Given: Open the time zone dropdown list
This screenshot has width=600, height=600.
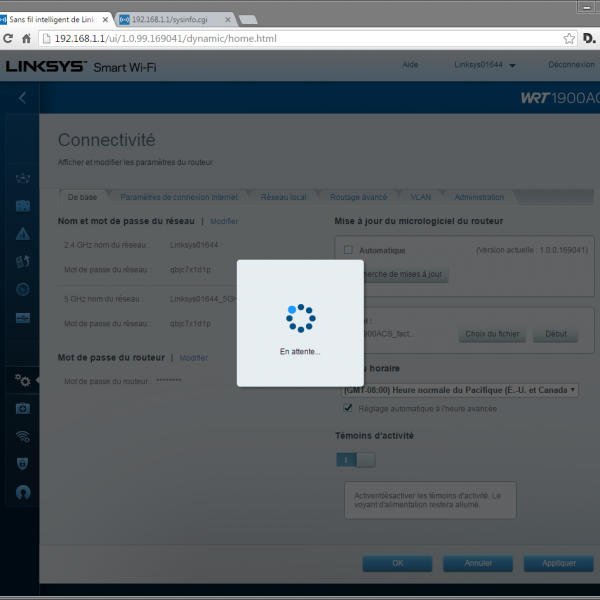Looking at the screenshot, I should click(460, 390).
